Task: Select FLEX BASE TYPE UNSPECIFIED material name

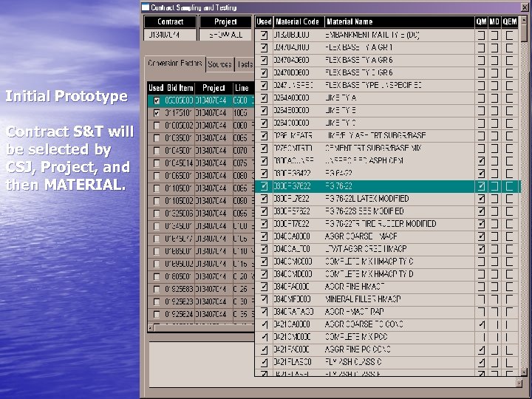Action: click(x=373, y=85)
